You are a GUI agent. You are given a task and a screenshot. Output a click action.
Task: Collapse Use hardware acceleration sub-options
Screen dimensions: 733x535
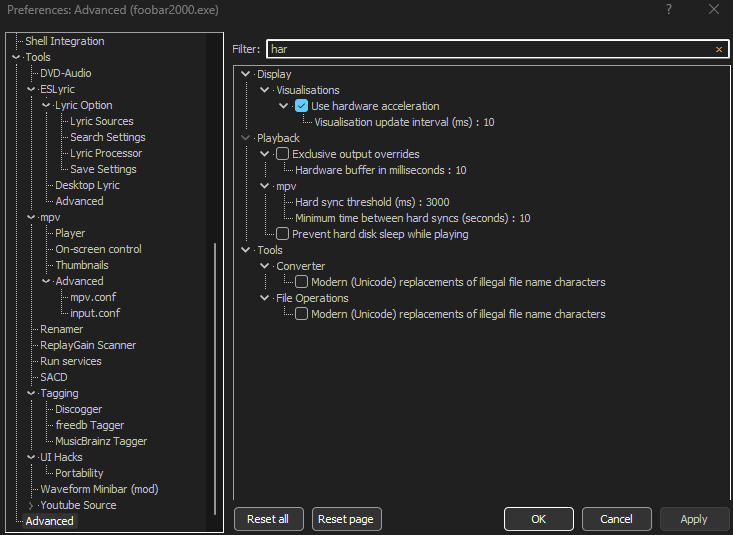click(x=284, y=106)
